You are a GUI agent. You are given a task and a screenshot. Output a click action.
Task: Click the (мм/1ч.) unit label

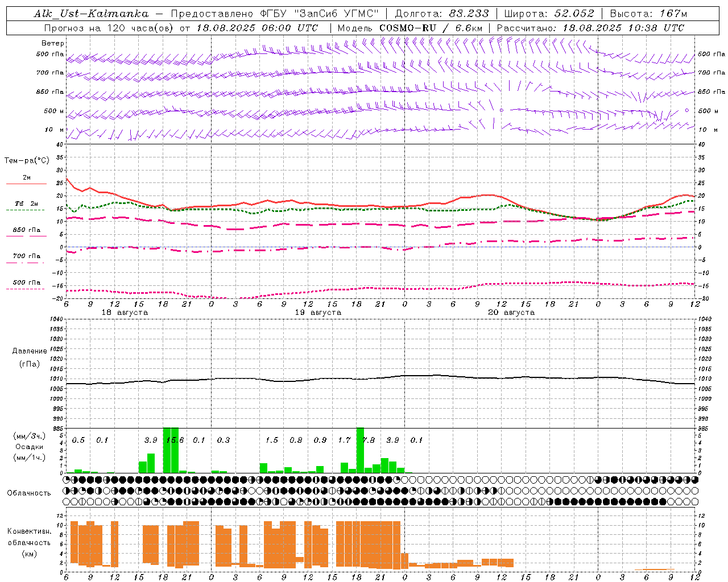[29, 458]
